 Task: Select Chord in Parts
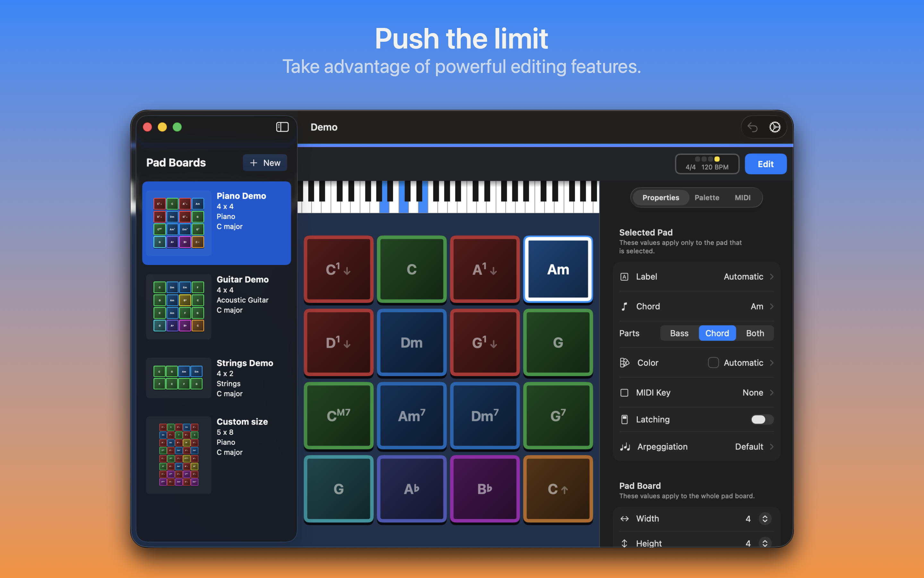pyautogui.click(x=717, y=333)
